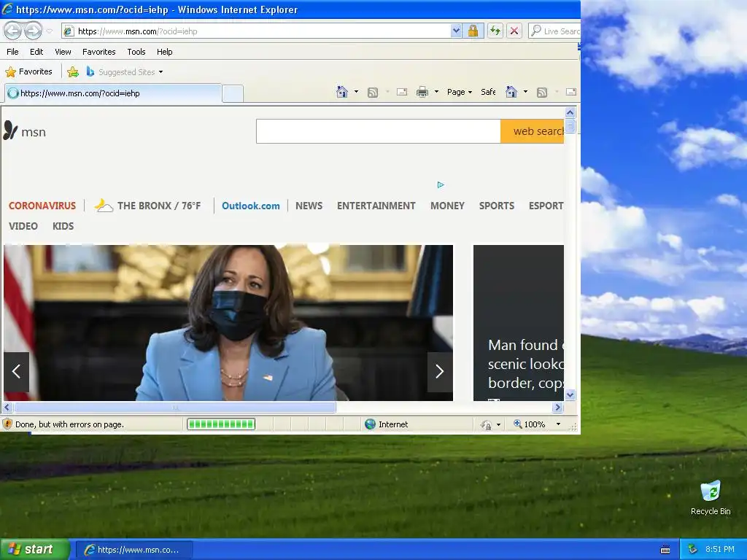The width and height of the screenshot is (747, 560).
Task: Open the Edit menu
Action: [x=36, y=52]
